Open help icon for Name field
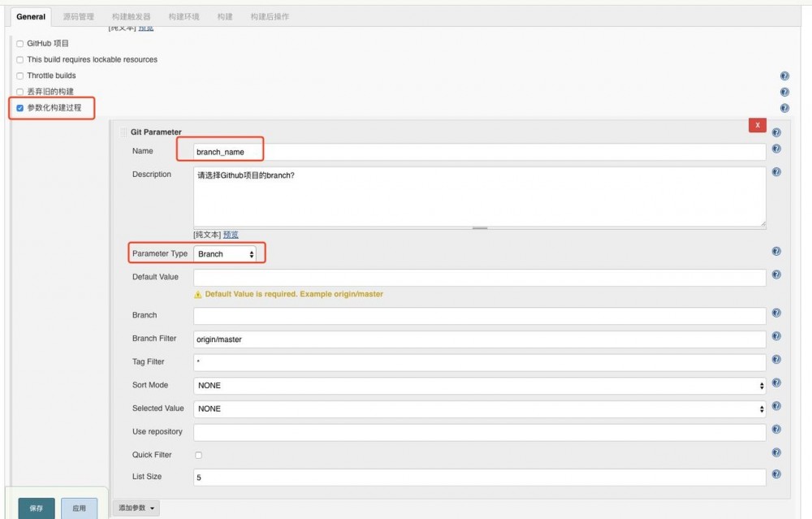This screenshot has width=812, height=519. coord(776,149)
